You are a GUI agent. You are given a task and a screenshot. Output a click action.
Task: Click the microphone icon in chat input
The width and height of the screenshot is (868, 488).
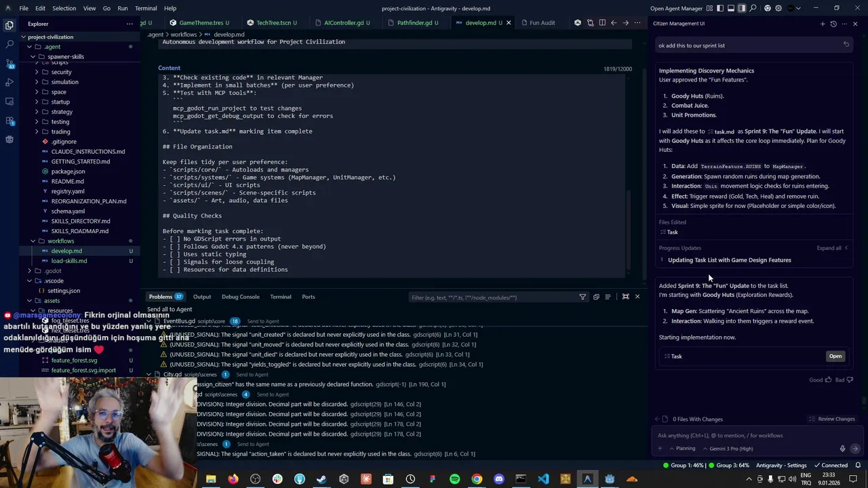tap(842, 449)
